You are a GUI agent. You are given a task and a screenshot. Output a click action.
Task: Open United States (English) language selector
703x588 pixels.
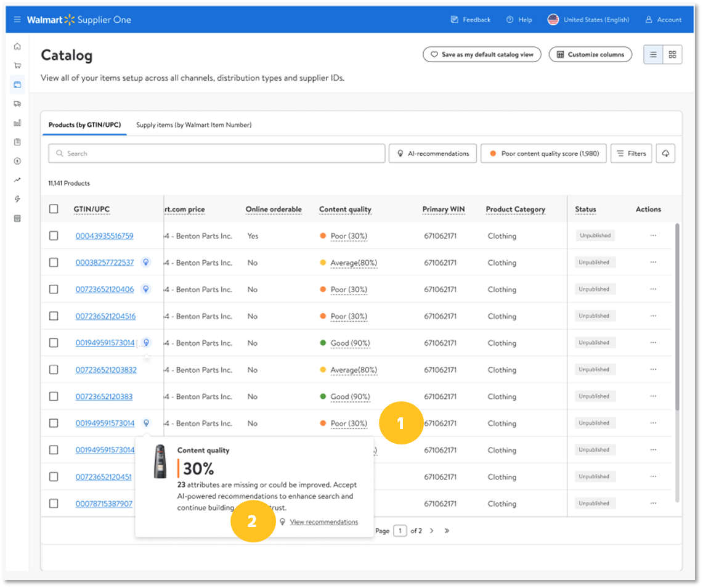coord(588,20)
